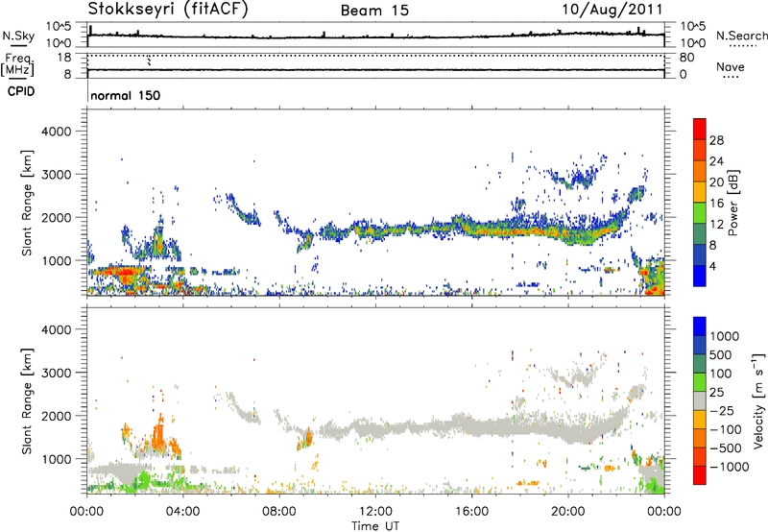The width and height of the screenshot is (768, 532).
Task: Click the left '10^5' noise axis label
Action: coord(59,27)
